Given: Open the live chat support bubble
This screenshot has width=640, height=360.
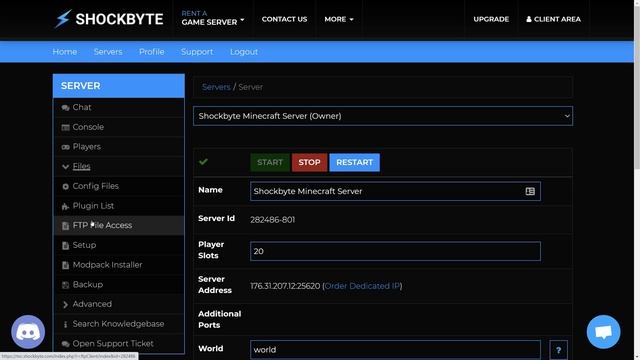Looking at the screenshot, I should pyautogui.click(x=603, y=332).
